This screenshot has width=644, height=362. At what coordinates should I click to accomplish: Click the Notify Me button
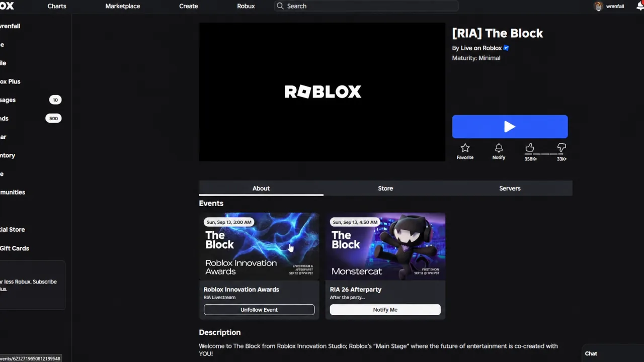point(385,310)
